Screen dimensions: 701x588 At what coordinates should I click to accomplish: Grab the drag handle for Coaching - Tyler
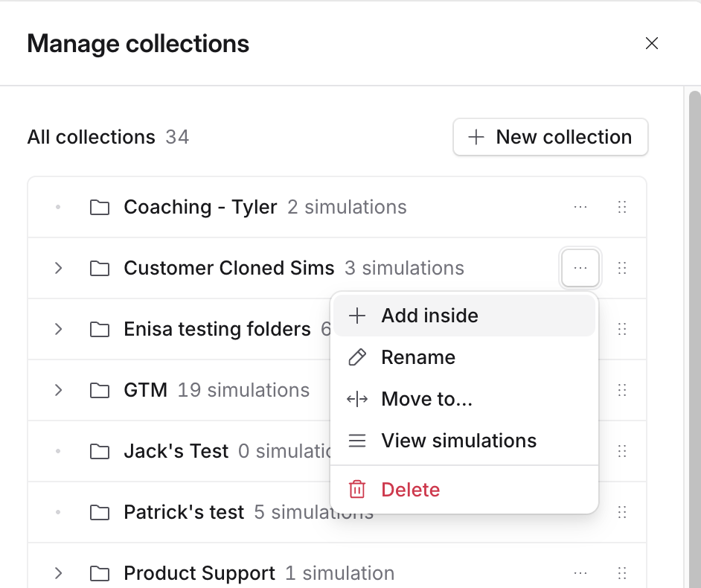(622, 207)
